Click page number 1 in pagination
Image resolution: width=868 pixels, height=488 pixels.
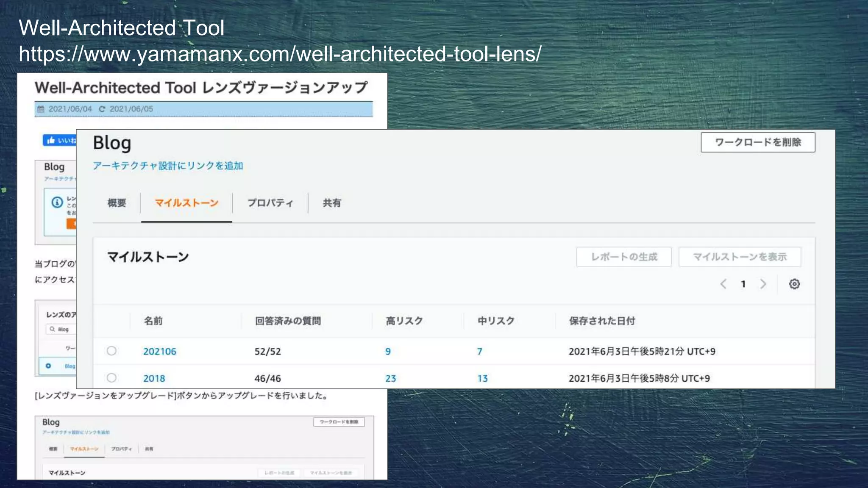coord(743,284)
